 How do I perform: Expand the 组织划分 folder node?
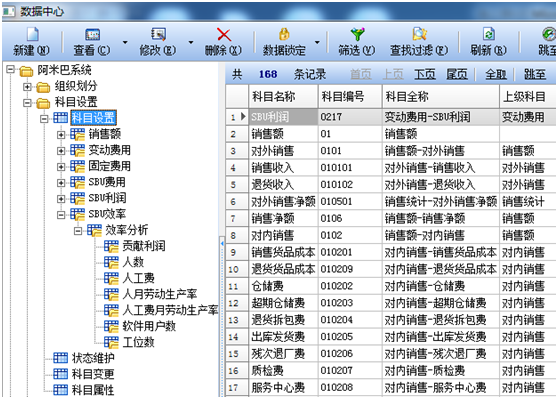(x=27, y=86)
